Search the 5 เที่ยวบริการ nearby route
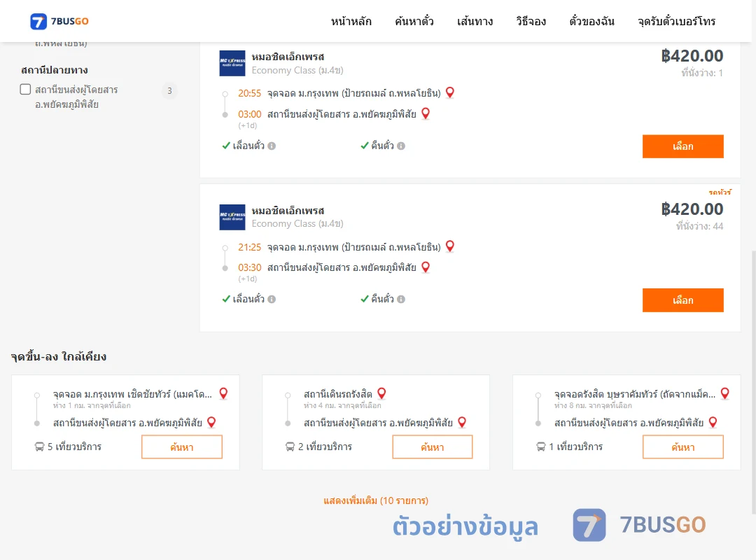 point(182,447)
